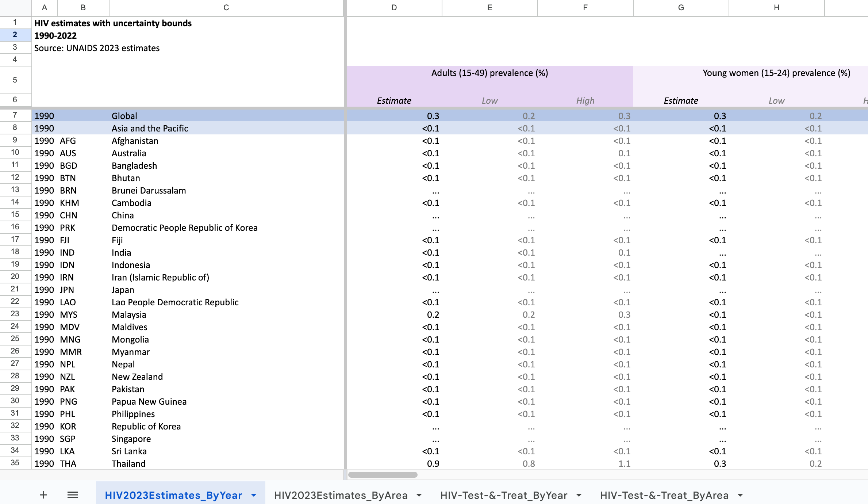Select column D header
Screen dimensions: 868x504
(x=394, y=8)
